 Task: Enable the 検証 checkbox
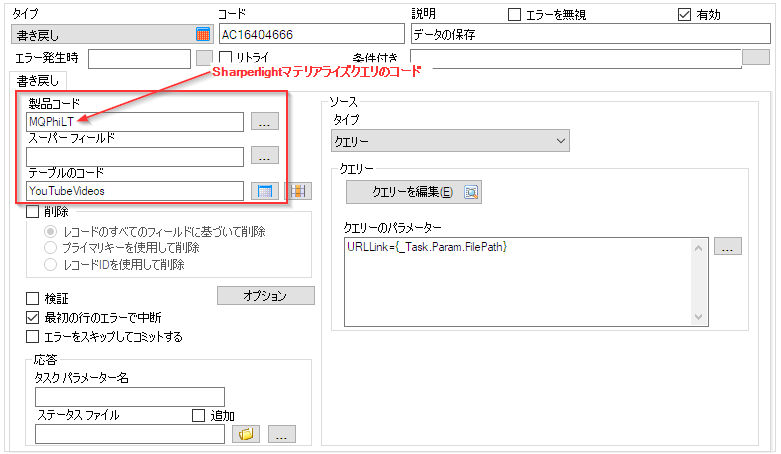(x=32, y=299)
